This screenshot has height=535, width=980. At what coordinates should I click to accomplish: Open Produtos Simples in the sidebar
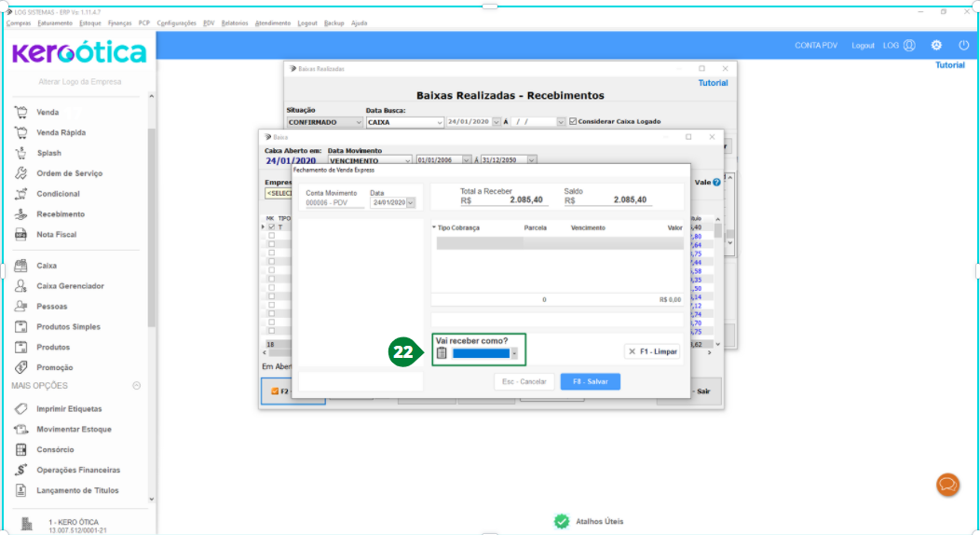click(68, 327)
